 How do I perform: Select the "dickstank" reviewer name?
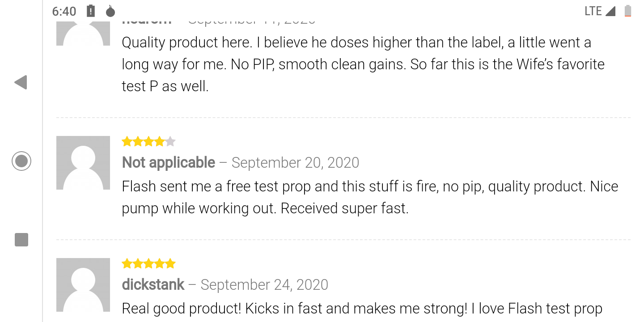tap(153, 284)
